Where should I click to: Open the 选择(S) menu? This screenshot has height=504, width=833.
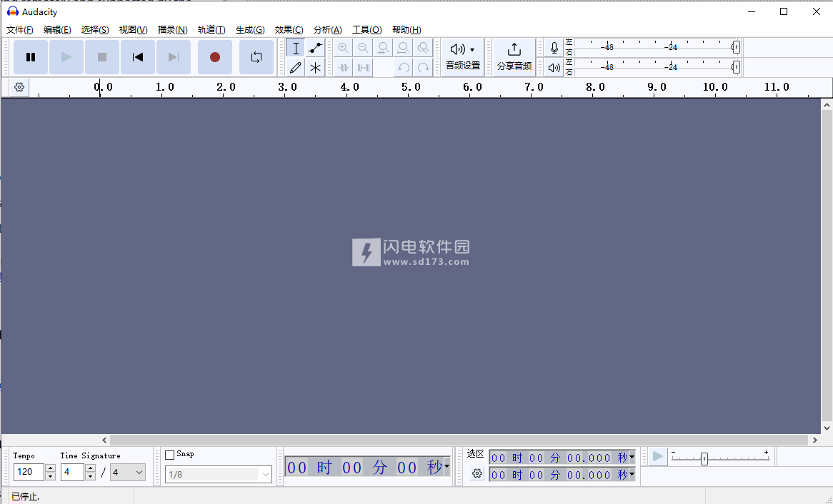[95, 30]
